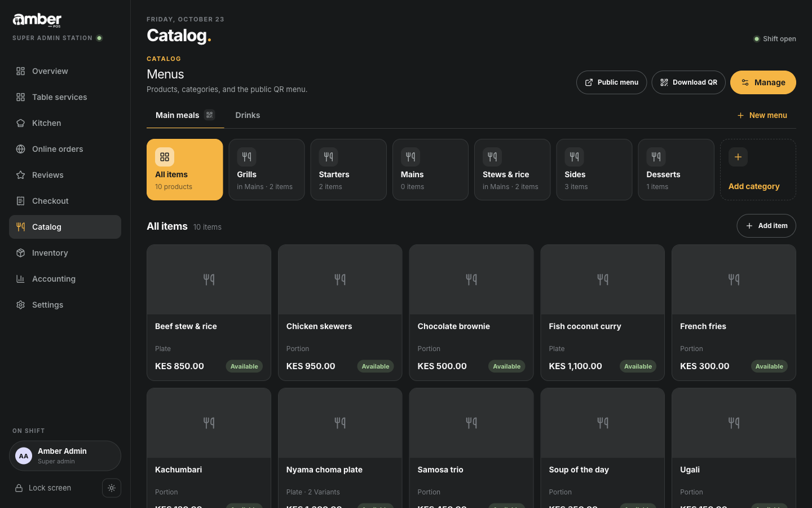Open the Fish coconut curry card
Viewport: 812px width, 508px height.
click(602, 313)
